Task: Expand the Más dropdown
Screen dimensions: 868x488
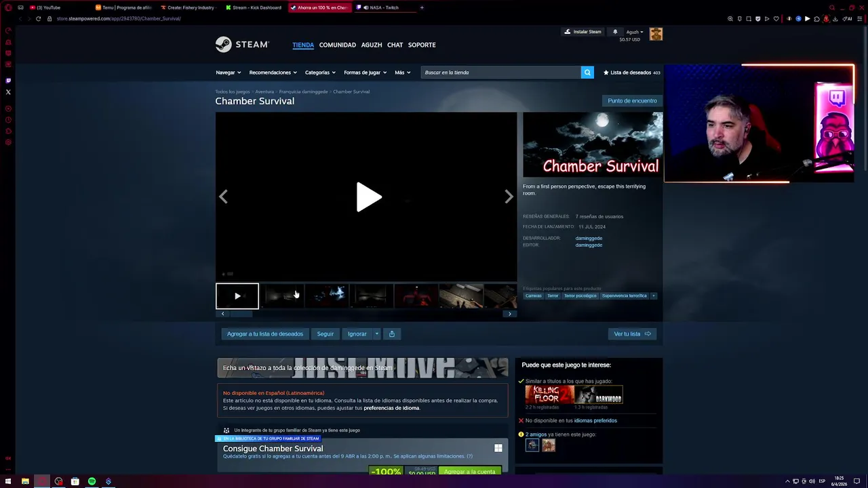Action: coord(402,73)
